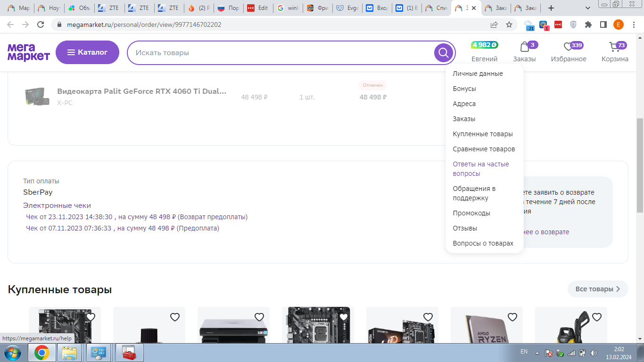Viewport: 644px width, 362px height.
Task: Select Заказы in the profile dropdown list
Action: click(464, 119)
